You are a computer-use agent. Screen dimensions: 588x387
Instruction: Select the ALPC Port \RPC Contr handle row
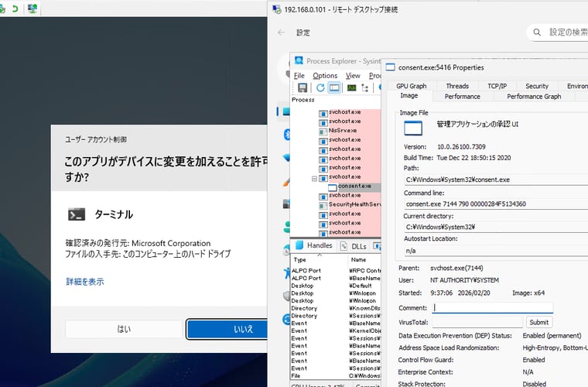(336, 270)
